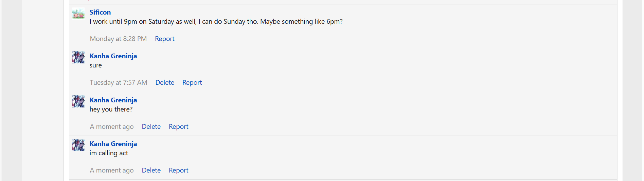Click "A moment ago" under "im calling act"
644x181 pixels.
tap(112, 170)
